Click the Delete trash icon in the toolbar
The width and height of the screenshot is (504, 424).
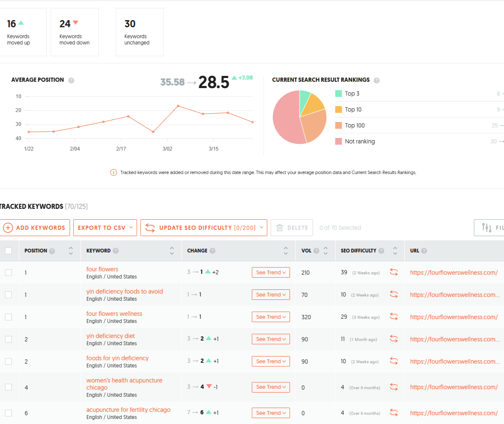coord(279,227)
